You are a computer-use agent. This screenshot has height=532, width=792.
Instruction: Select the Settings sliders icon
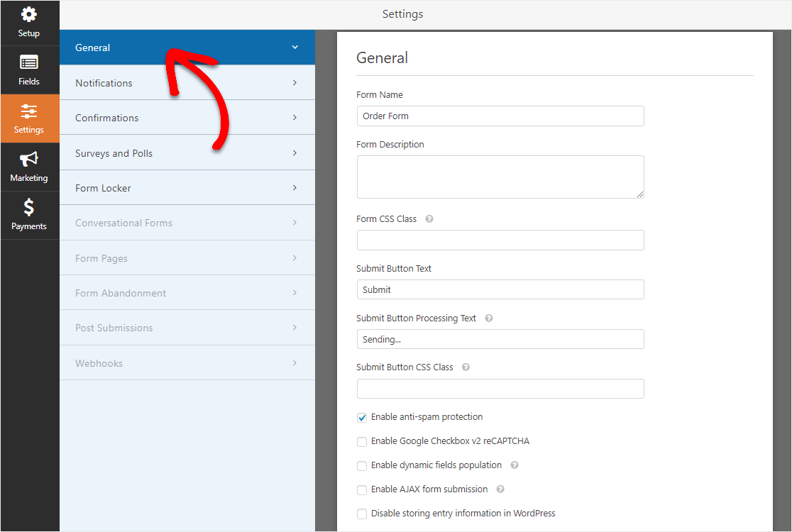[x=29, y=111]
